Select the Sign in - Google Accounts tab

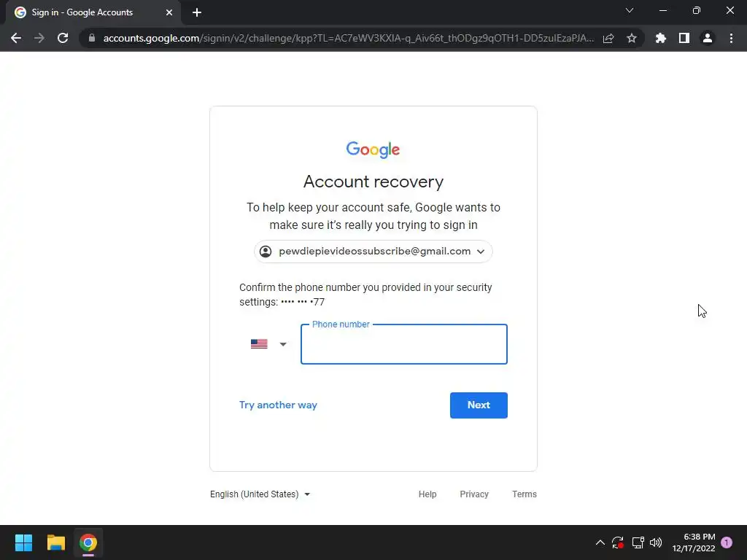(x=93, y=12)
